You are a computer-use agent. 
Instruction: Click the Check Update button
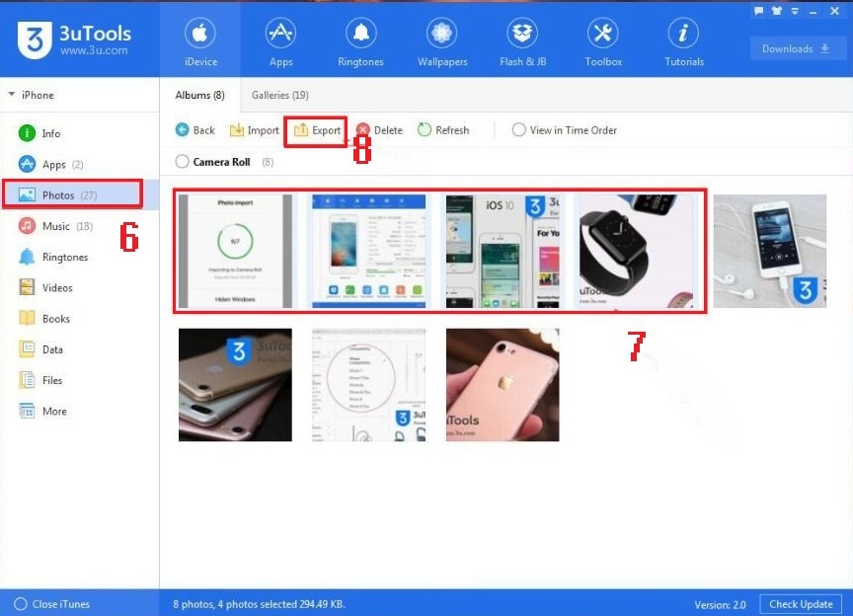(801, 604)
